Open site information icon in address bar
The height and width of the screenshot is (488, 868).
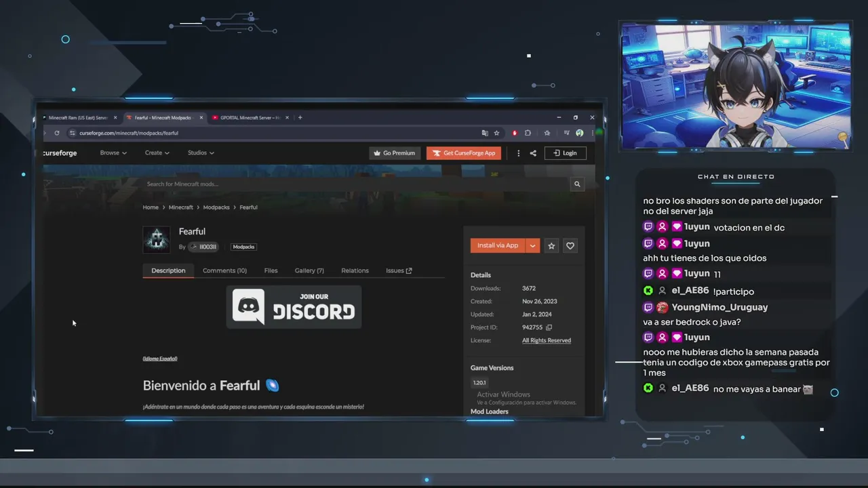pos(73,133)
